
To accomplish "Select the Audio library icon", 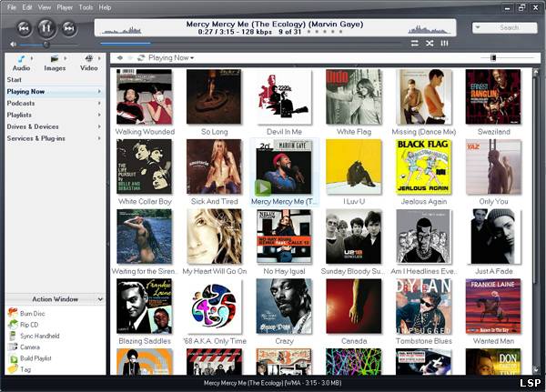I will click(x=21, y=58).
